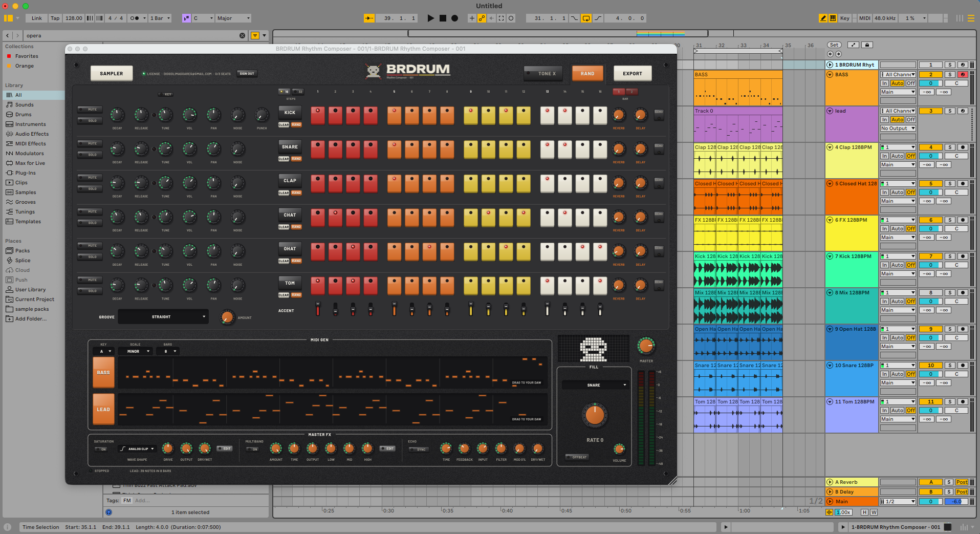Solo the BASS track in Ableton mixer

click(950, 75)
